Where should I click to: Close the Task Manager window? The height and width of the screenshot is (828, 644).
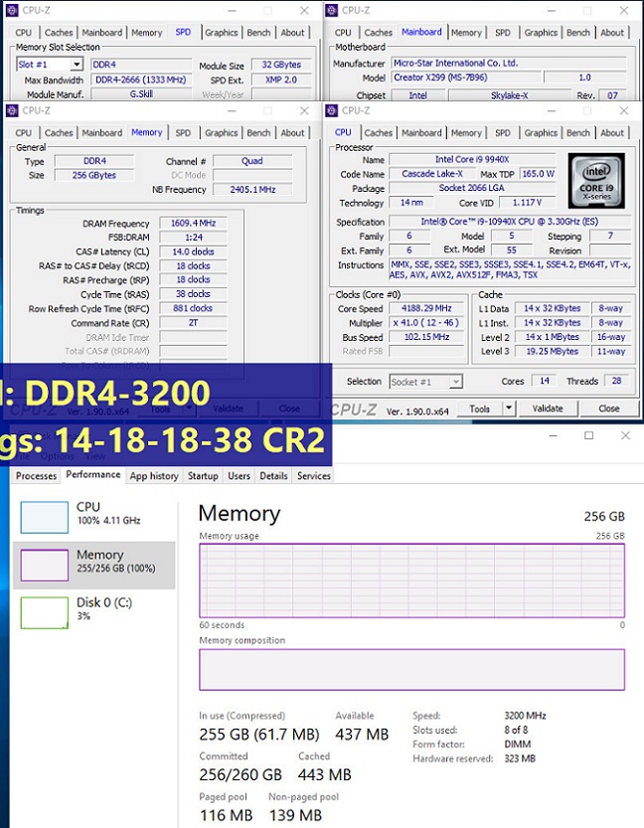pos(623,435)
